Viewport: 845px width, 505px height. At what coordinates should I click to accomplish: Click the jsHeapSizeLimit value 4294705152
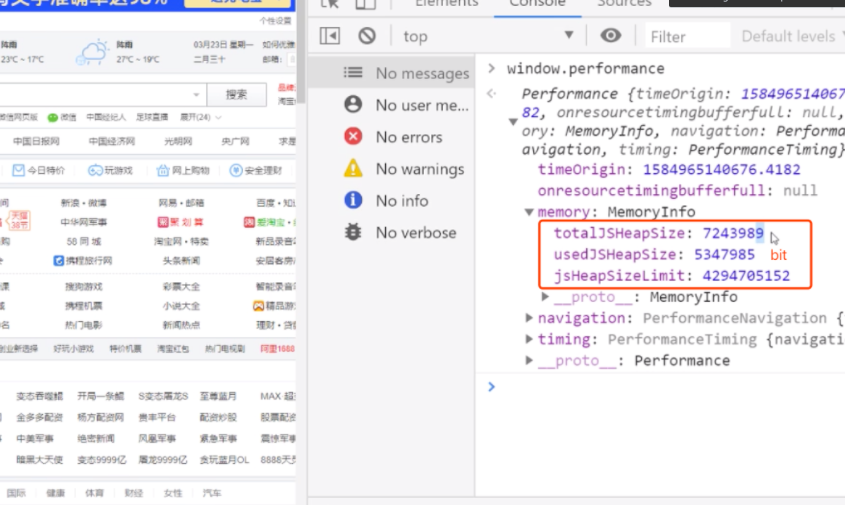(746, 275)
